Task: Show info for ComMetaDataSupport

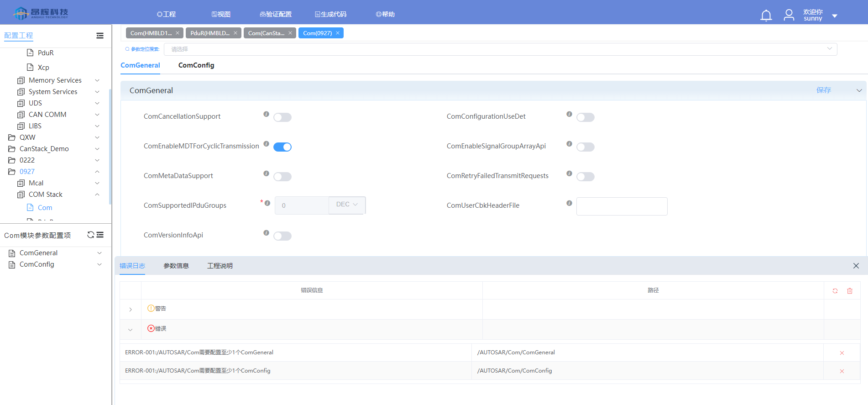Action: tap(266, 174)
